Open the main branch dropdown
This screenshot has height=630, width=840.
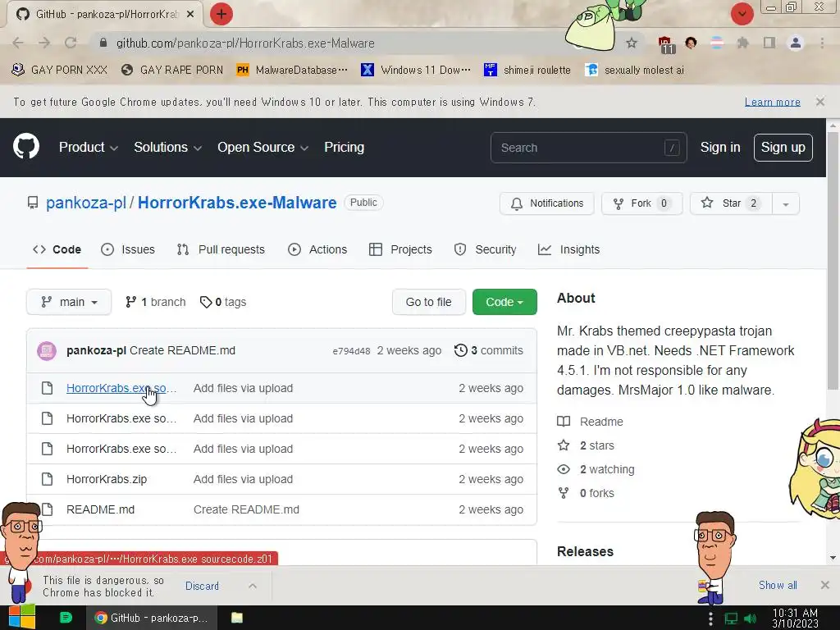tap(69, 302)
